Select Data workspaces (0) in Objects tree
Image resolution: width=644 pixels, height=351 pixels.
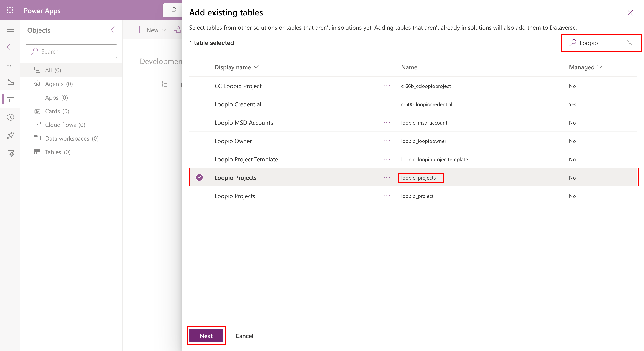pos(72,138)
